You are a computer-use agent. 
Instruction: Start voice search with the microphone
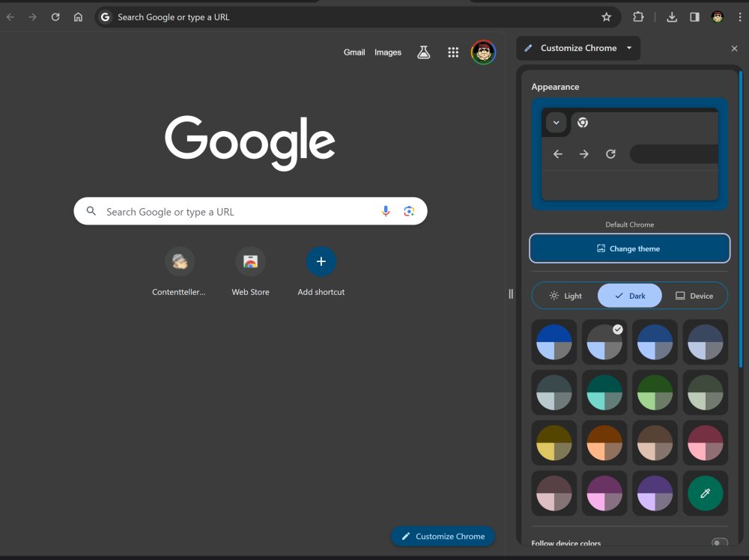pos(386,211)
